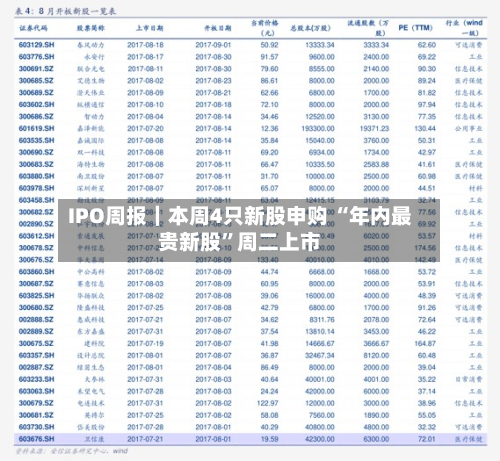This screenshot has height=461, width=500.
Task: Click the PE (TTM) column header
Action: (x=415, y=28)
